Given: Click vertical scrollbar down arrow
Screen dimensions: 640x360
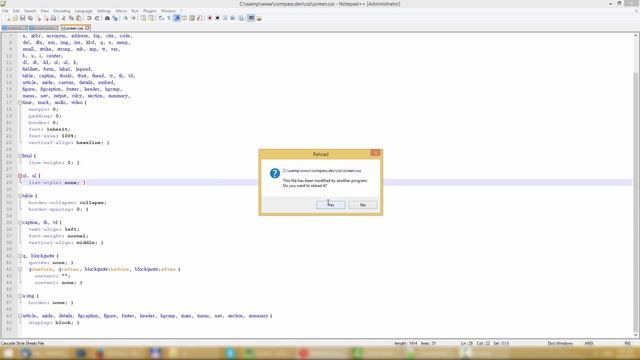Looking at the screenshot, I should (636, 335).
